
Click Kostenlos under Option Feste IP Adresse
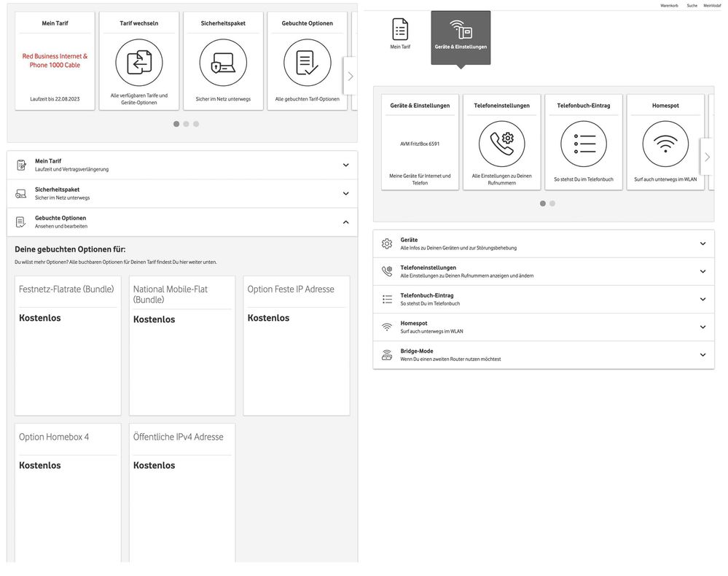[x=268, y=318]
